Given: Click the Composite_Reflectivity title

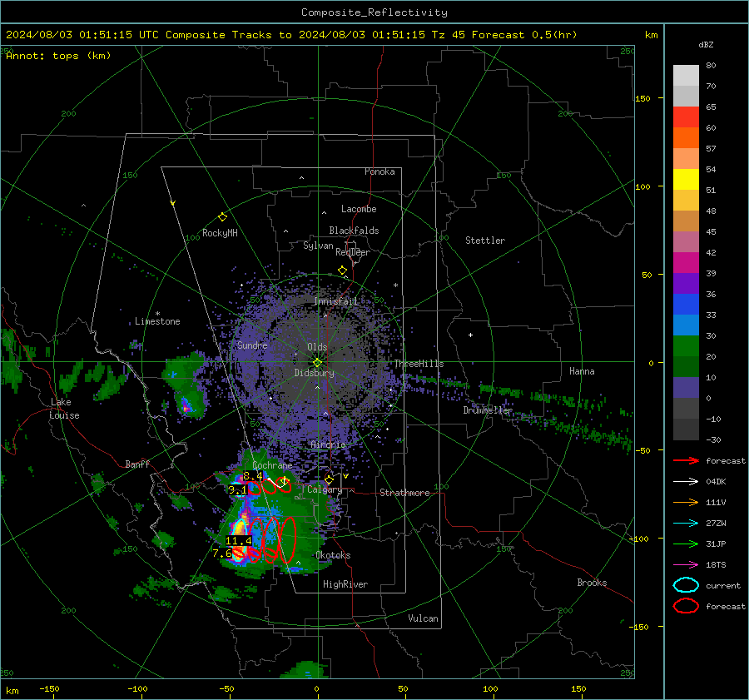Looking at the screenshot, I should pyautogui.click(x=374, y=12).
